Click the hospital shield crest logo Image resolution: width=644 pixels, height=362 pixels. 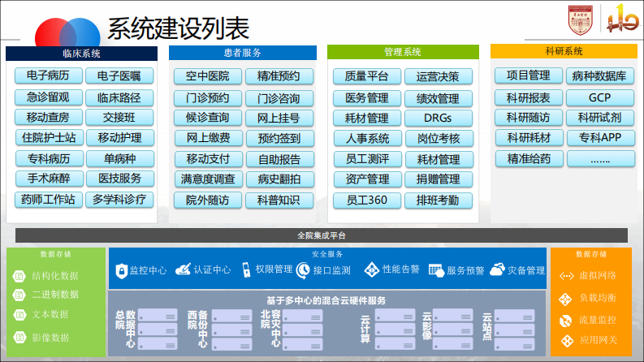click(581, 19)
